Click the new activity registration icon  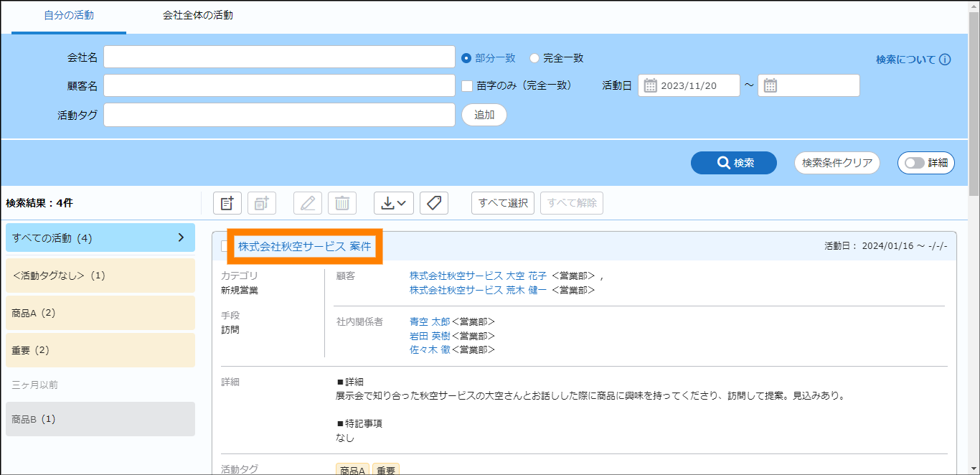(x=227, y=203)
